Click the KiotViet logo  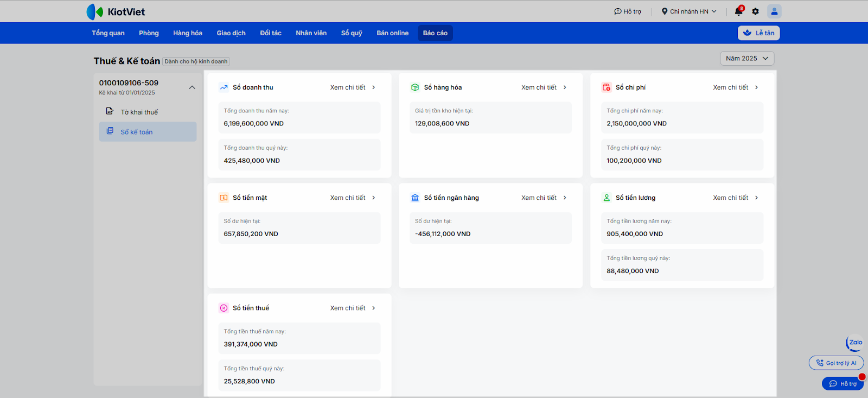click(x=116, y=12)
